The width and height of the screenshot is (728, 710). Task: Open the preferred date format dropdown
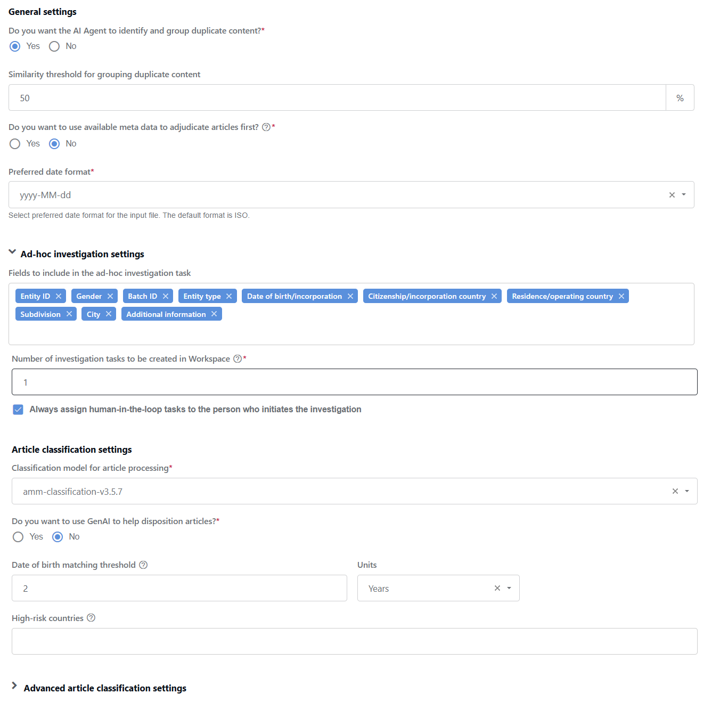click(x=684, y=195)
